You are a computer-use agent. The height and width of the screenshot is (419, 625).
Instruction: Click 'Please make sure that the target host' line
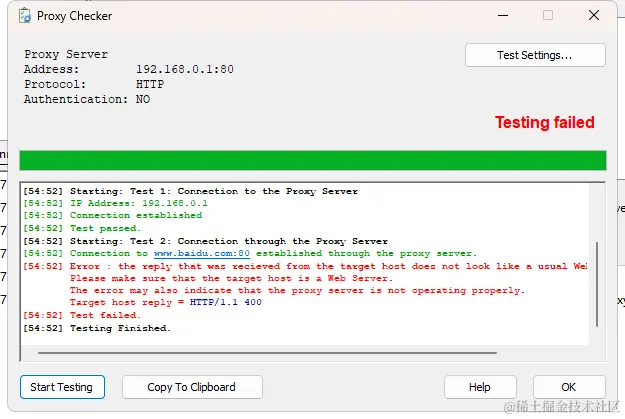[x=231, y=278]
